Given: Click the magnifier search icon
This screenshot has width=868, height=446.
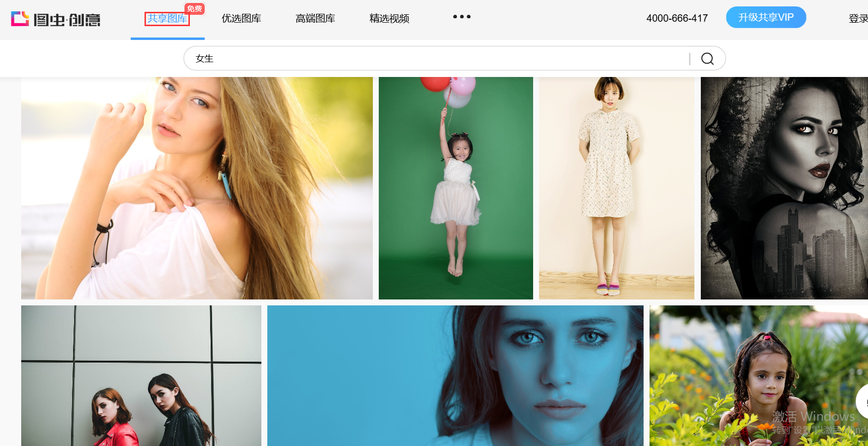Looking at the screenshot, I should point(707,59).
